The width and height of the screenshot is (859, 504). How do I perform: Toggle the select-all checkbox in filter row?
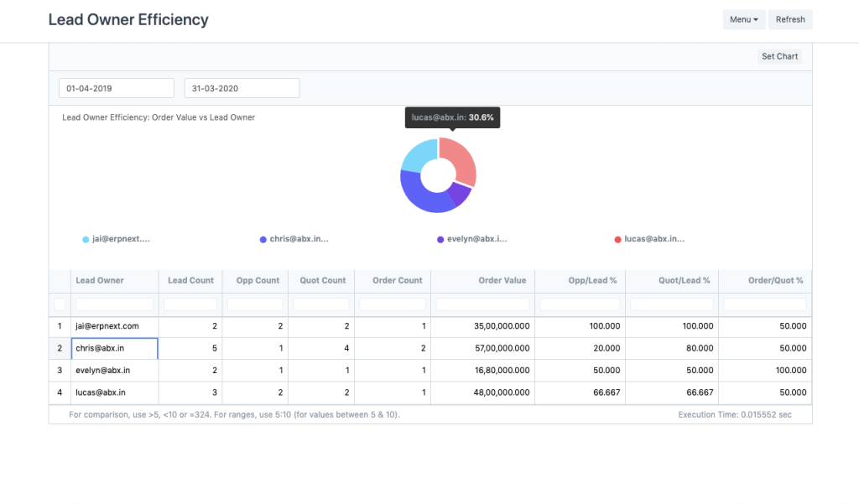[x=60, y=304]
